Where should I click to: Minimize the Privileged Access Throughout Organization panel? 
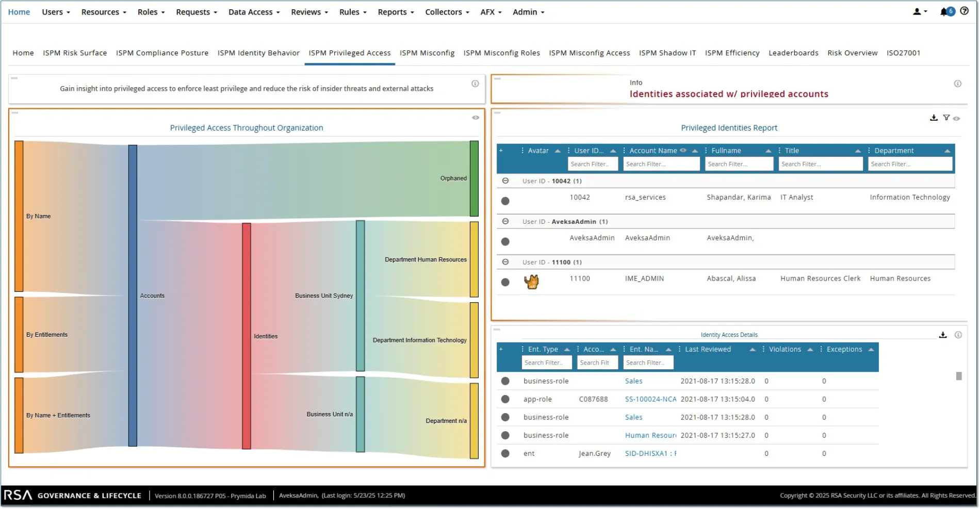(14, 112)
